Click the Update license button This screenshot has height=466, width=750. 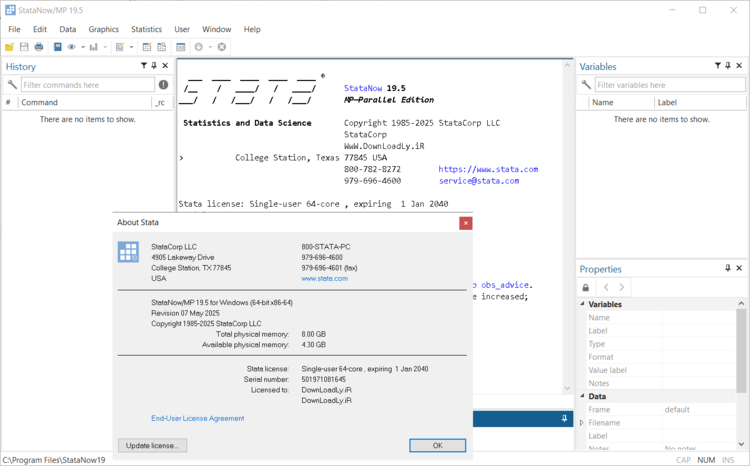tap(152, 445)
